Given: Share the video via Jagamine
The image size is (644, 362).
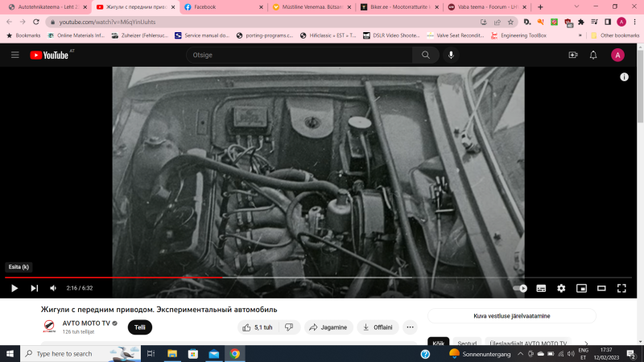Looking at the screenshot, I should coord(328,327).
